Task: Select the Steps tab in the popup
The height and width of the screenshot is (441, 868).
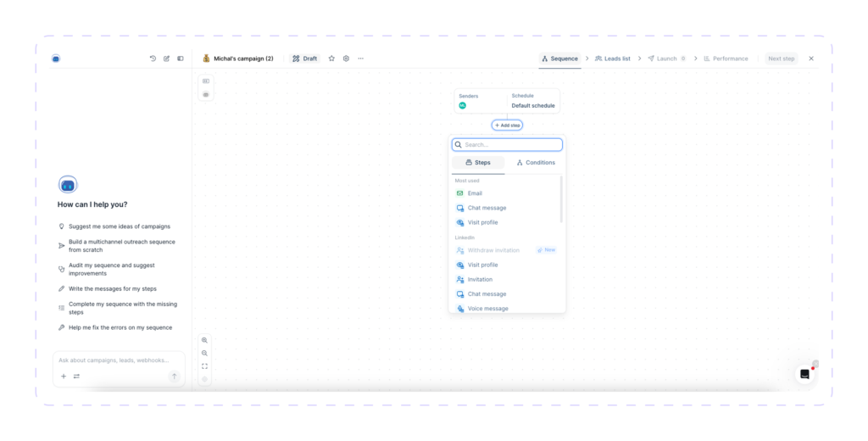Action: pyautogui.click(x=478, y=162)
